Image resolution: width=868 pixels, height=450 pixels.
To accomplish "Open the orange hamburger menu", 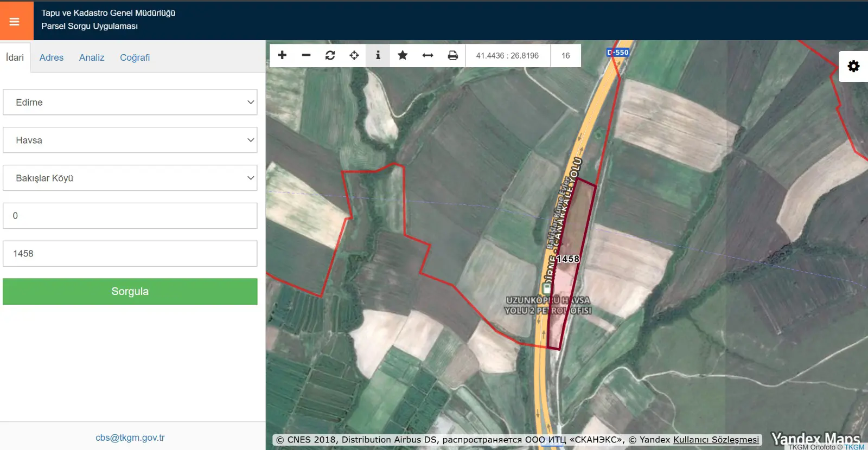I will 15,21.
